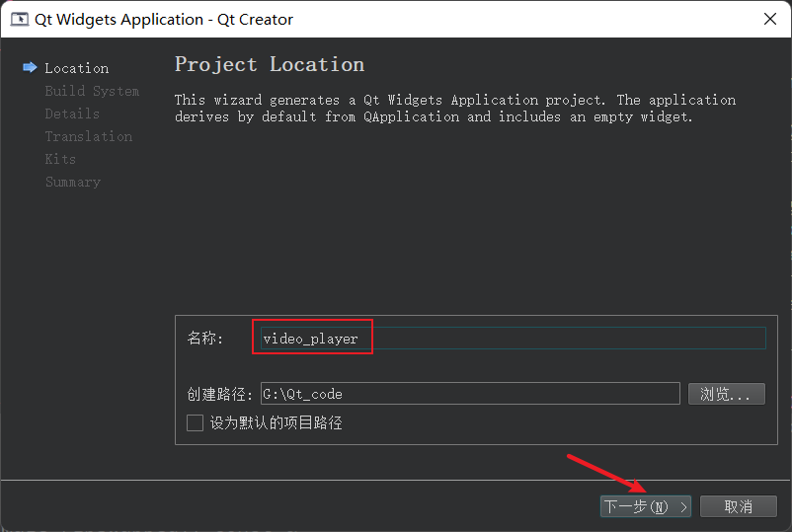
Task: Click the 创建路径 label
Action: click(x=219, y=394)
